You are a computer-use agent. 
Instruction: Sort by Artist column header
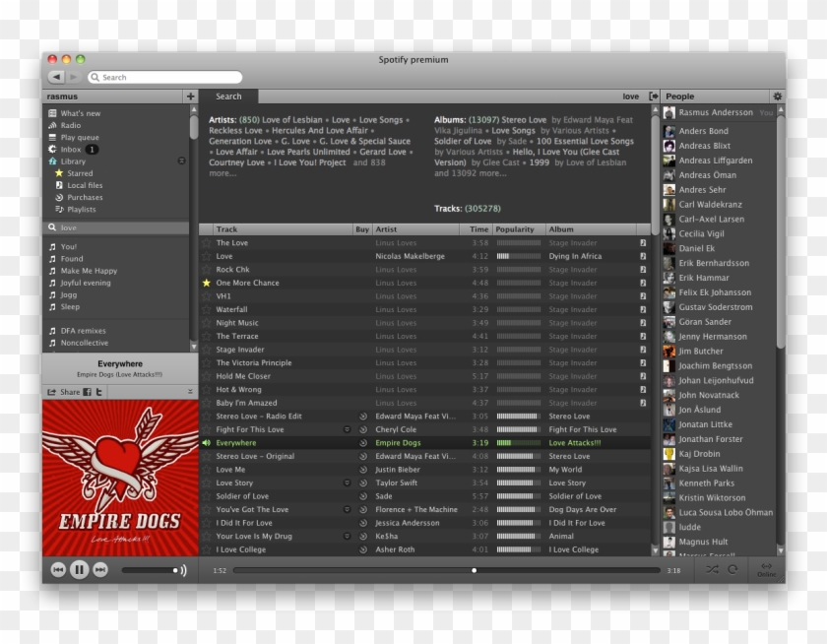[415, 229]
